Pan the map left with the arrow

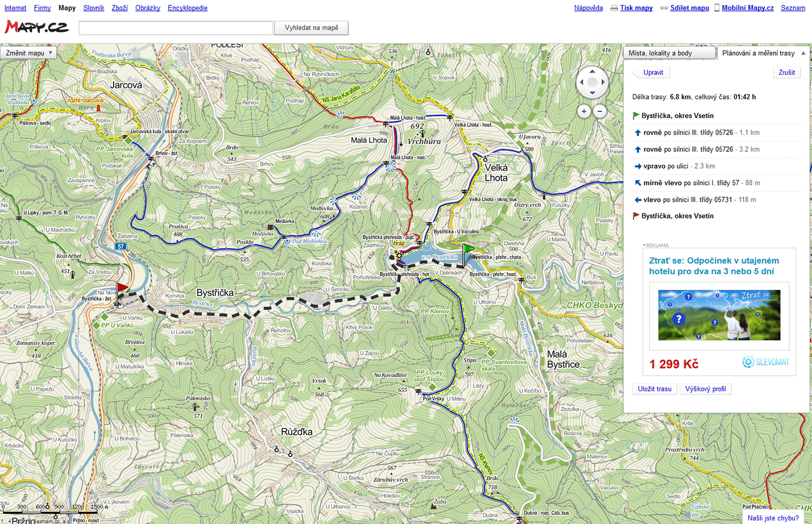pyautogui.click(x=581, y=82)
